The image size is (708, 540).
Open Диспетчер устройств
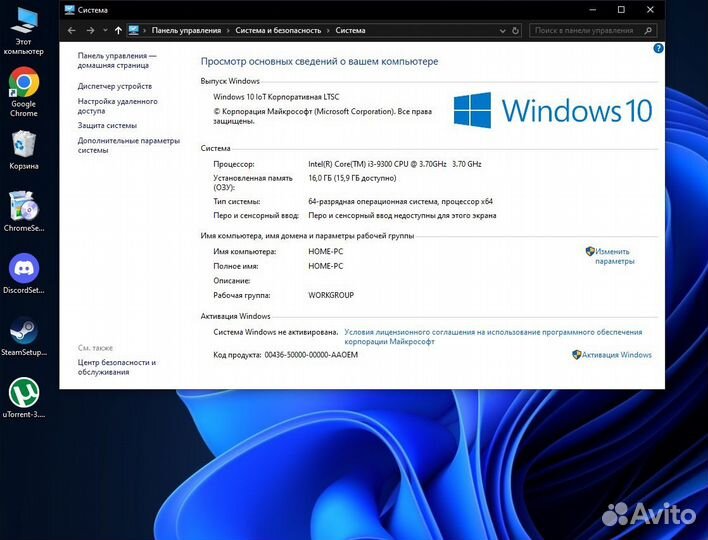(x=115, y=86)
